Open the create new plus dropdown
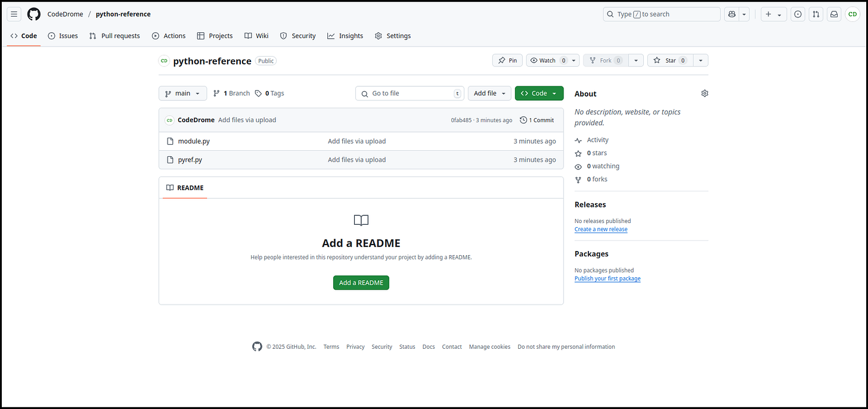The height and width of the screenshot is (409, 868). tap(774, 14)
